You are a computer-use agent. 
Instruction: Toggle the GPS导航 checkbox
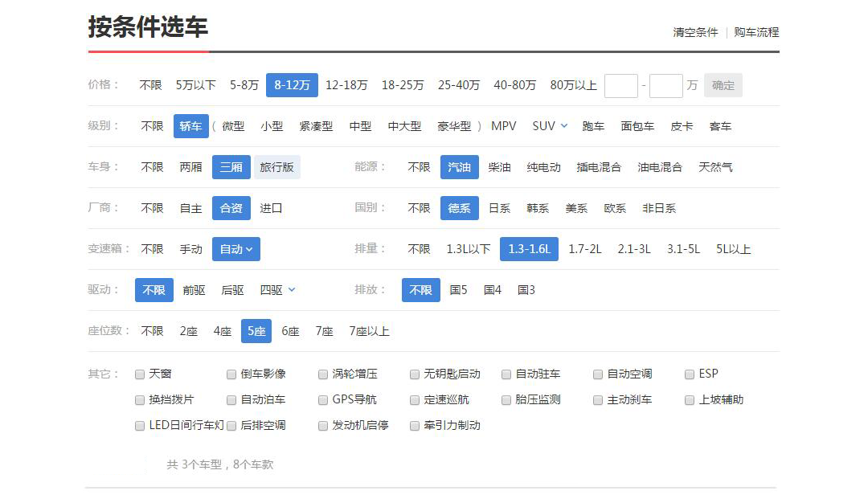point(323,400)
